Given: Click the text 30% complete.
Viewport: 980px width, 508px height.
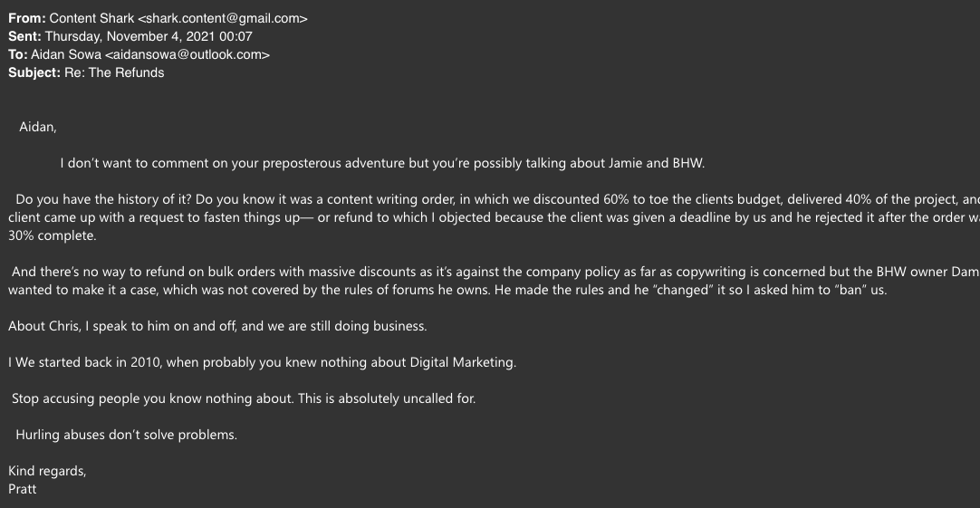Looking at the screenshot, I should pos(53,236).
